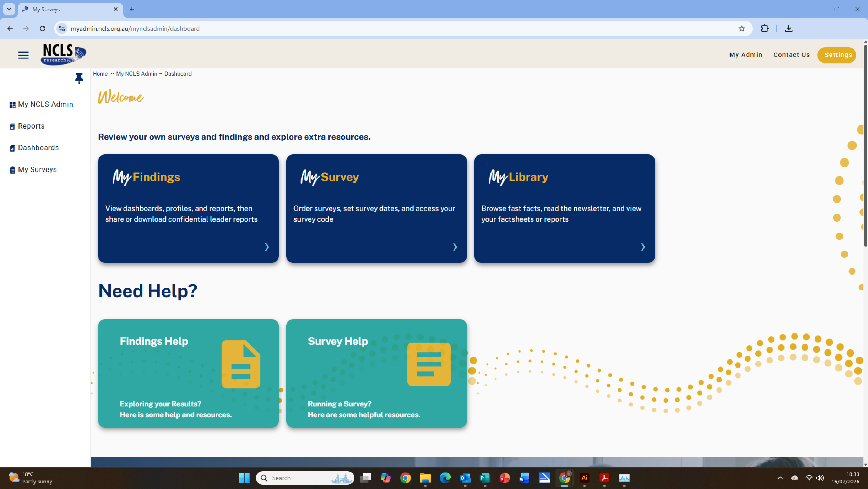
Task: Go to Reports in the sidebar
Action: tap(31, 126)
